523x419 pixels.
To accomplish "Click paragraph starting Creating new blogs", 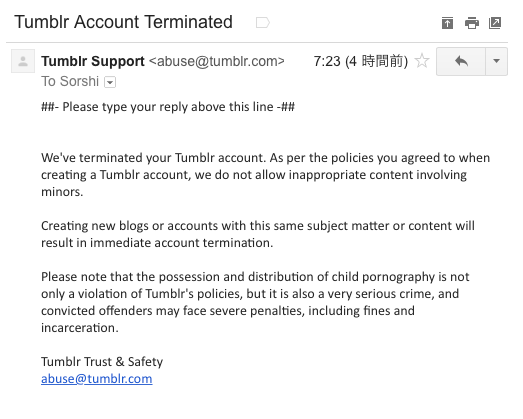I will click(x=258, y=234).
